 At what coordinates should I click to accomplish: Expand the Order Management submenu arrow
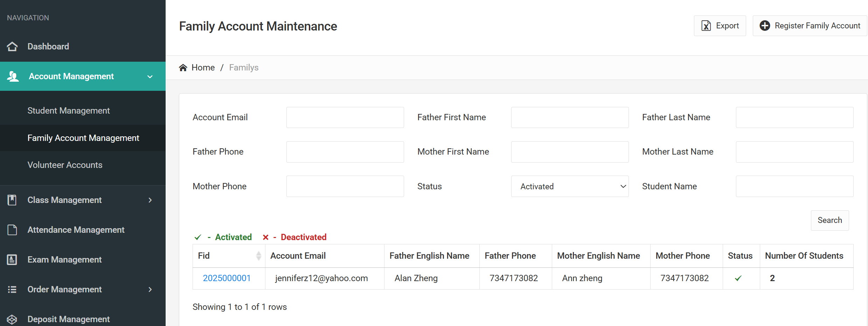tap(150, 290)
